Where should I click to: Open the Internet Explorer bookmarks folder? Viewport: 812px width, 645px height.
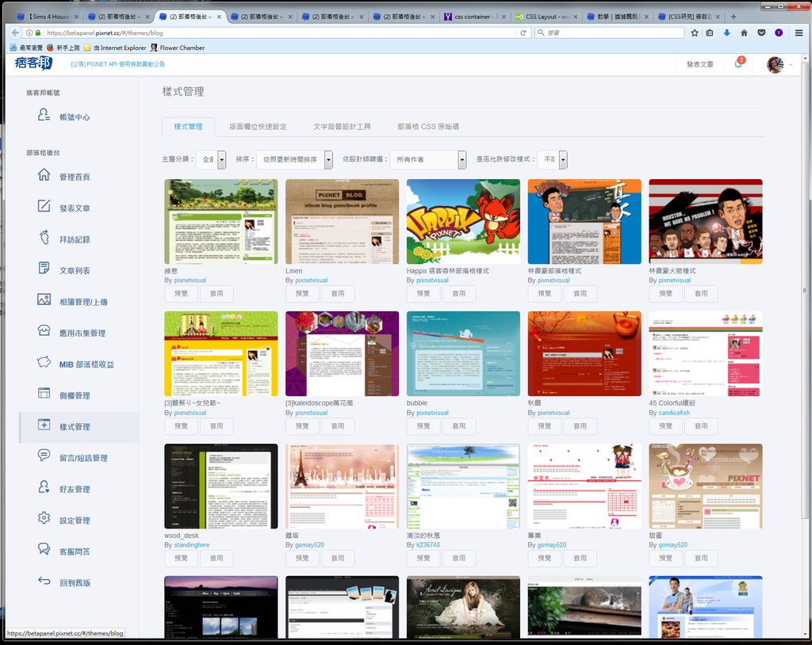115,48
